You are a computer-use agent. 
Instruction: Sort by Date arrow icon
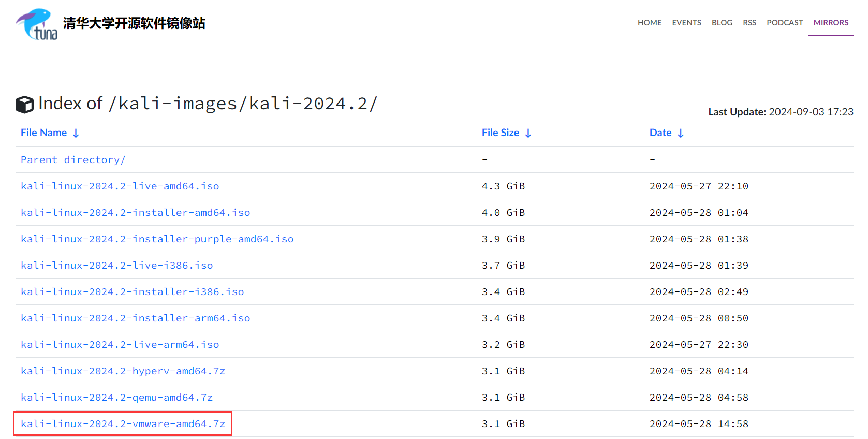tap(681, 133)
